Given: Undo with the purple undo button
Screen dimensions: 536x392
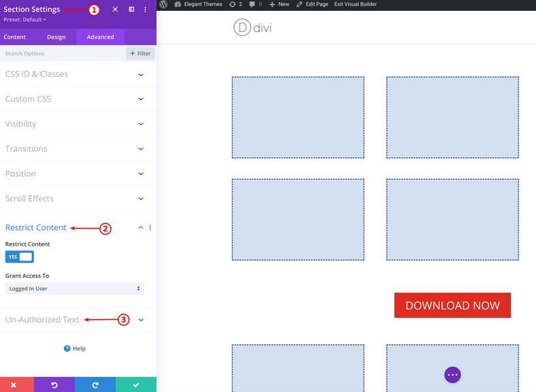Looking at the screenshot, I should (x=54, y=385).
